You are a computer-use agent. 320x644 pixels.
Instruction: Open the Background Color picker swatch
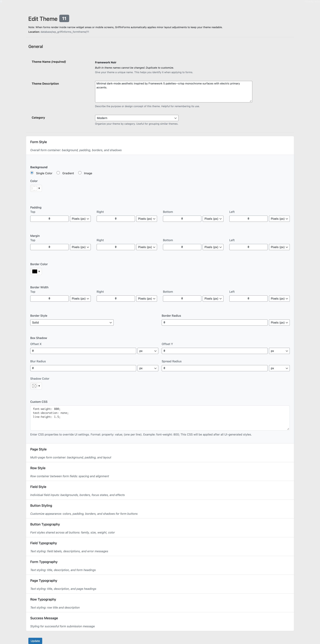(x=36, y=188)
